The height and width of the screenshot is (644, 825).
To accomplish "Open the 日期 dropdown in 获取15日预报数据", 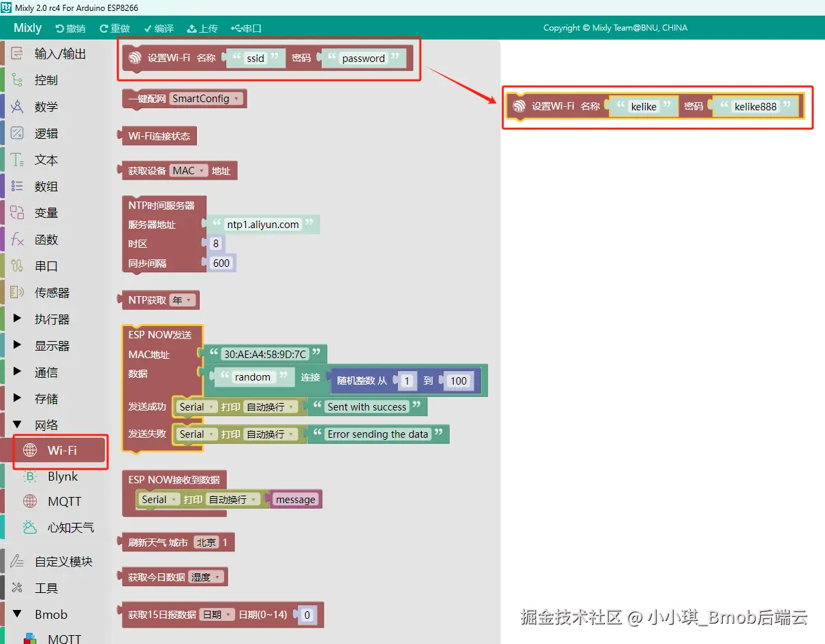I will click(x=217, y=615).
